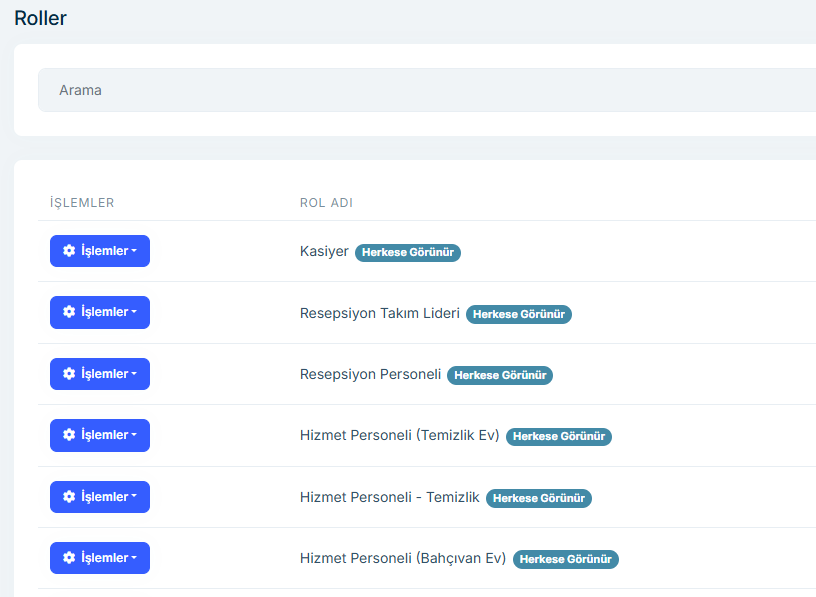Click the gear icon for Hizmet Personeli (Temizlik Ev)
Viewport: 816px width, 597px height.
point(69,435)
